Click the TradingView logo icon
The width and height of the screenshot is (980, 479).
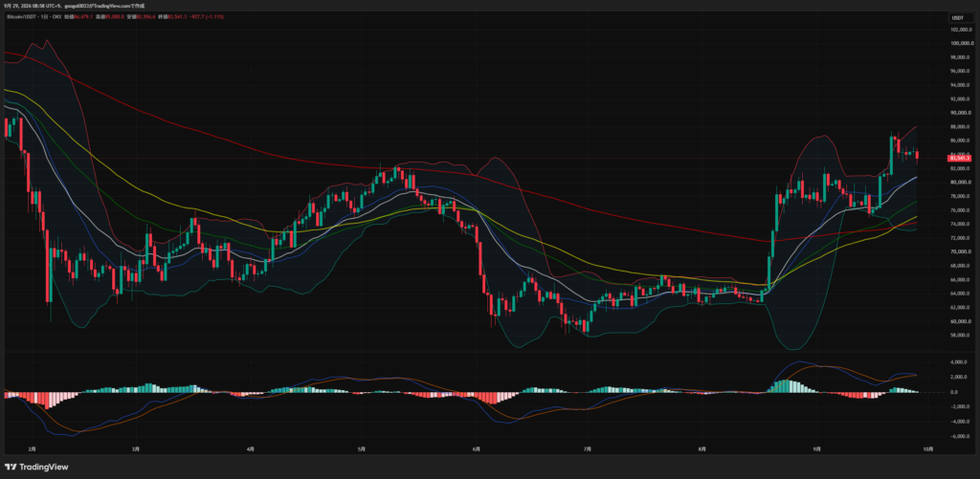tap(11, 467)
